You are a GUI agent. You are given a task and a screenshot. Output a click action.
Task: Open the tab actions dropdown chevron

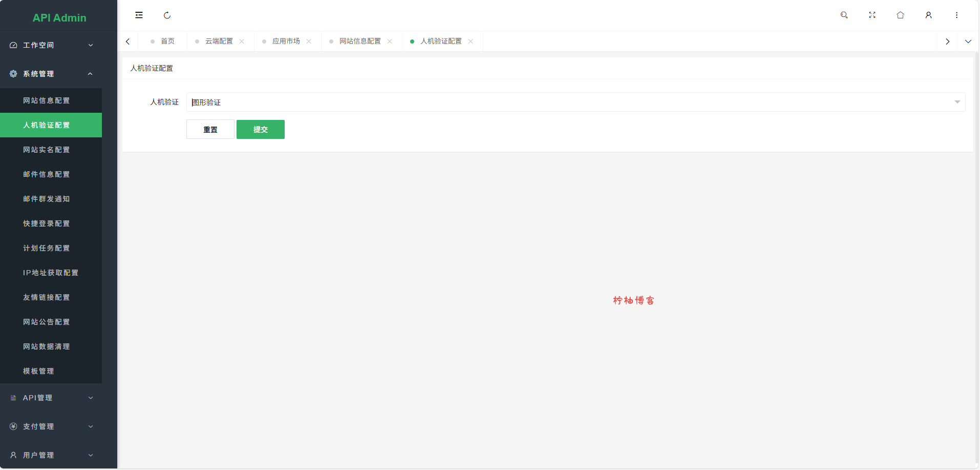[968, 42]
